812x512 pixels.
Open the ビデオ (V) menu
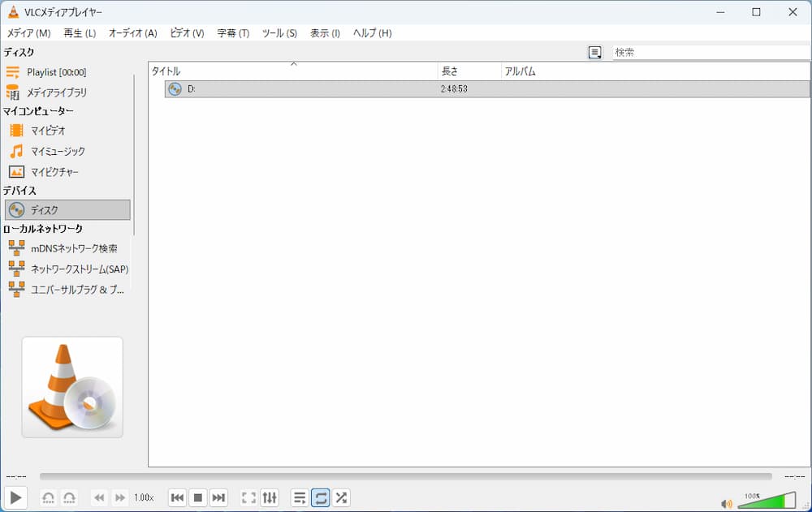click(x=187, y=33)
